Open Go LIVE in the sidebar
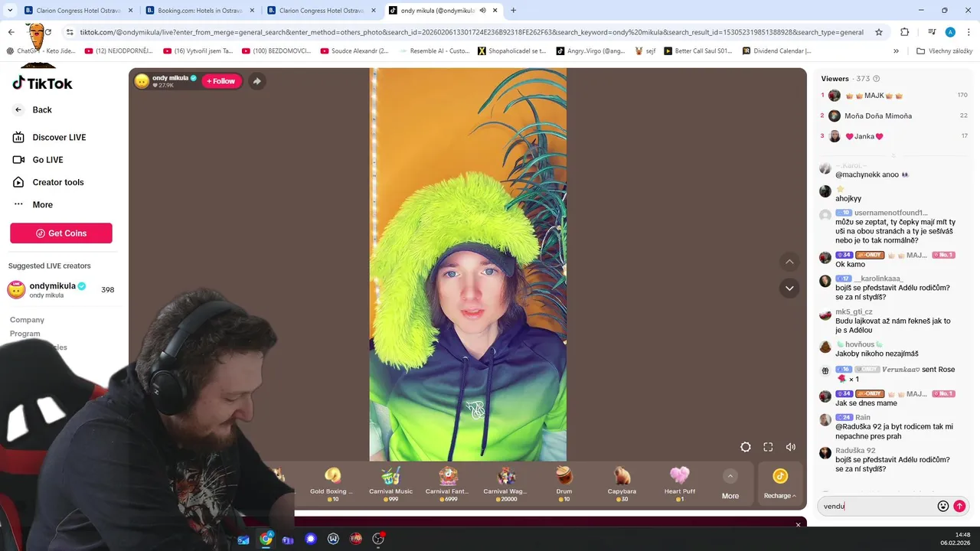980x551 pixels. (38, 160)
